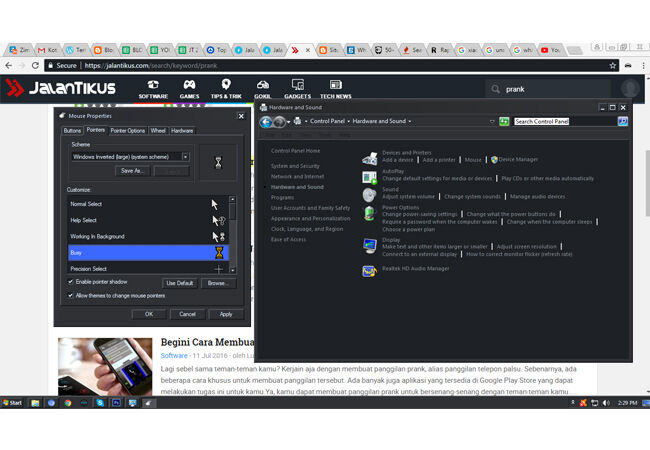The height and width of the screenshot is (450, 650).
Task: Click the search magnifier icon on JalanTikus
Action: point(495,89)
